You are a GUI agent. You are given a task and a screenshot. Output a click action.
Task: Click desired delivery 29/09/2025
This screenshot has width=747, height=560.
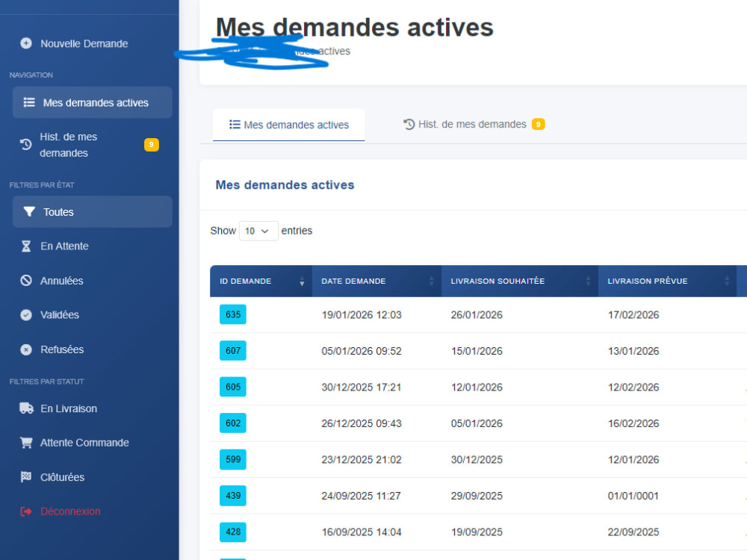tap(477, 496)
